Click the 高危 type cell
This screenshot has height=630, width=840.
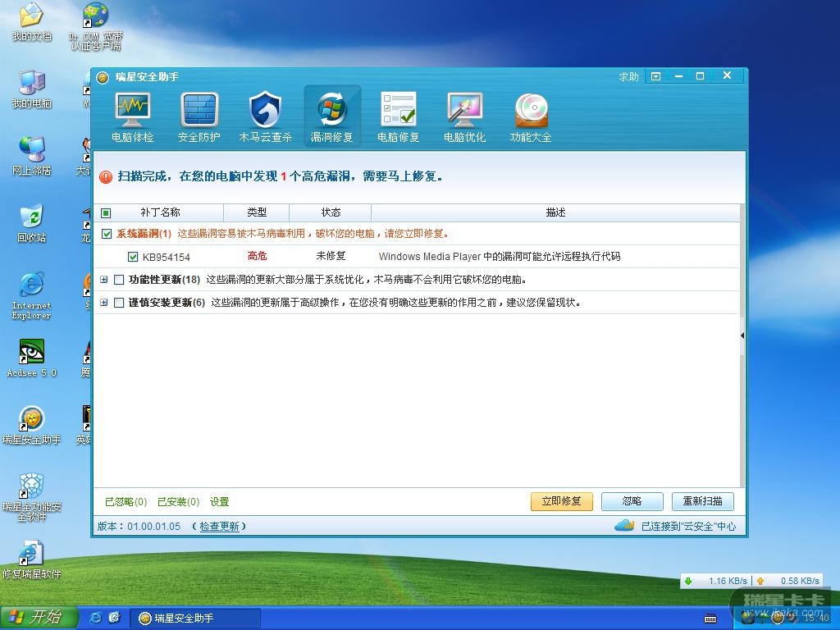tap(257, 257)
